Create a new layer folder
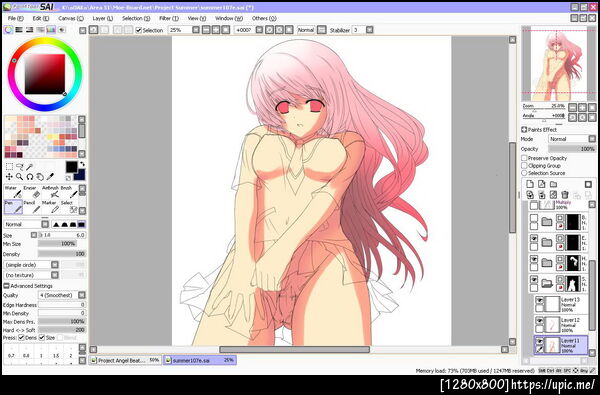Image resolution: width=600 pixels, height=395 pixels. click(553, 184)
